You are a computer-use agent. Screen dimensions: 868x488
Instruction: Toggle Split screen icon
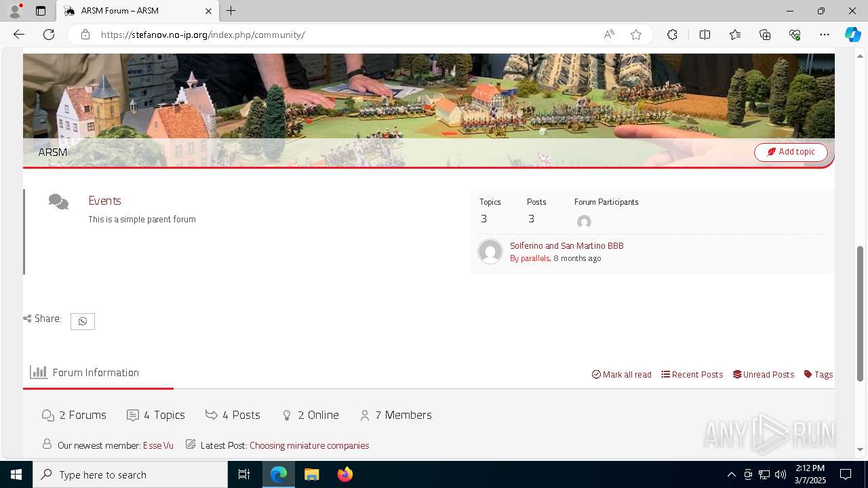(705, 35)
